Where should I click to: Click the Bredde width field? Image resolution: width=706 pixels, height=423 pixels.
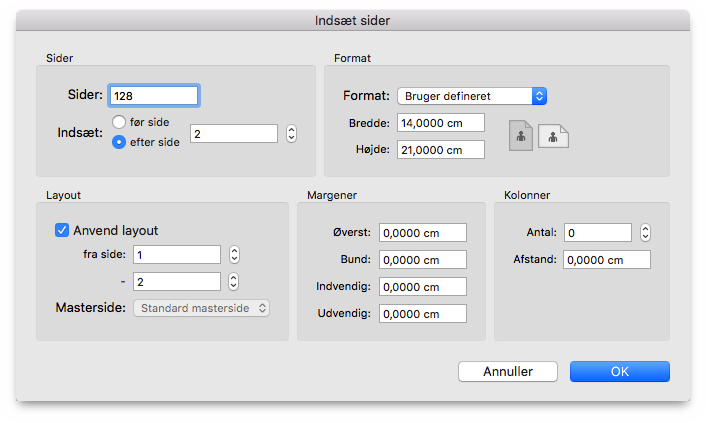pyautogui.click(x=441, y=123)
